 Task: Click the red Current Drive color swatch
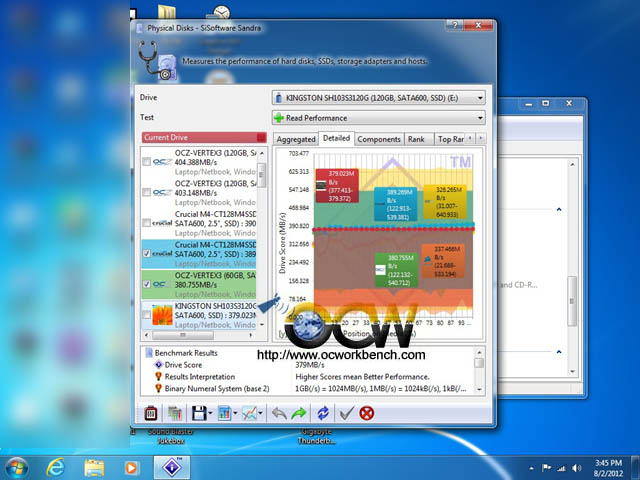[x=261, y=137]
